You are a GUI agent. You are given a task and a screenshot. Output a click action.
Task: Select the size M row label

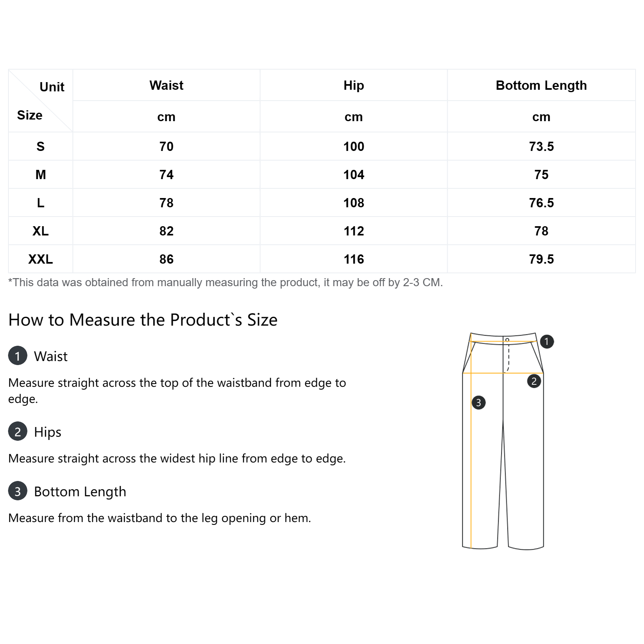pyautogui.click(x=41, y=175)
